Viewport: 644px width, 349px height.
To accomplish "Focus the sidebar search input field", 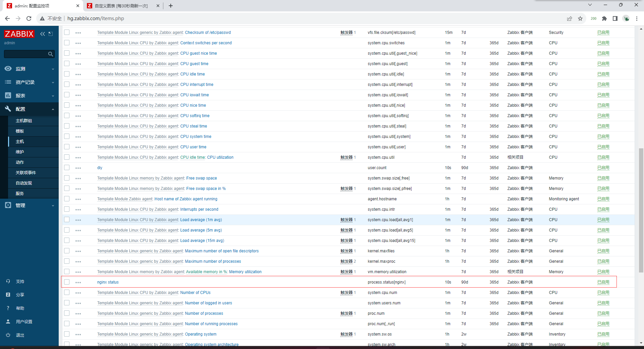I will [25, 54].
